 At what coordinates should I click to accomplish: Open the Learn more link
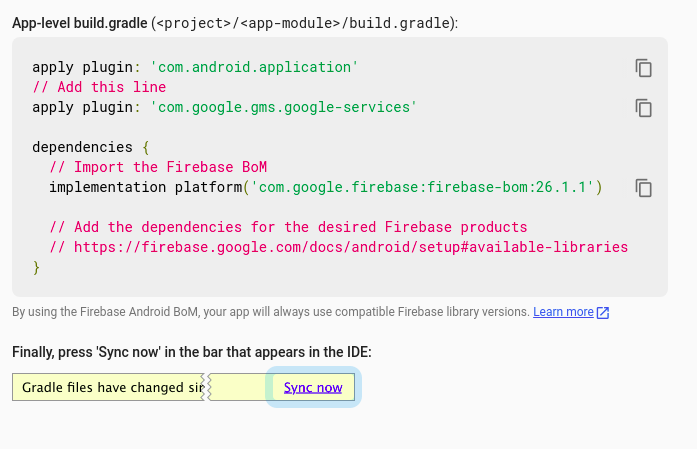tap(563, 312)
